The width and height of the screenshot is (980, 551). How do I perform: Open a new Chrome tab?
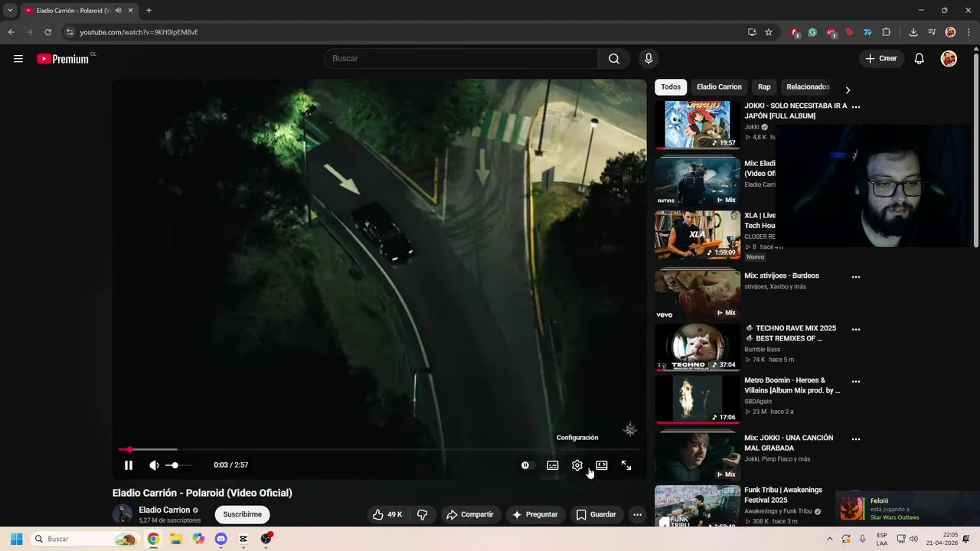[x=149, y=11]
